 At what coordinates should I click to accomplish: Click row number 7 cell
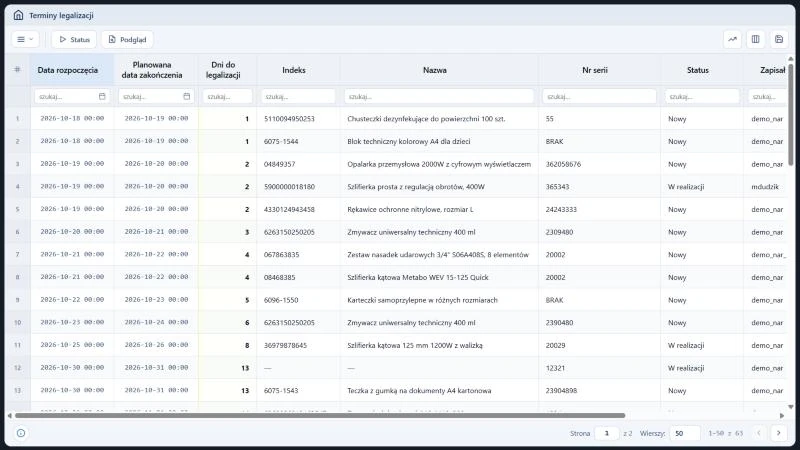coord(17,255)
